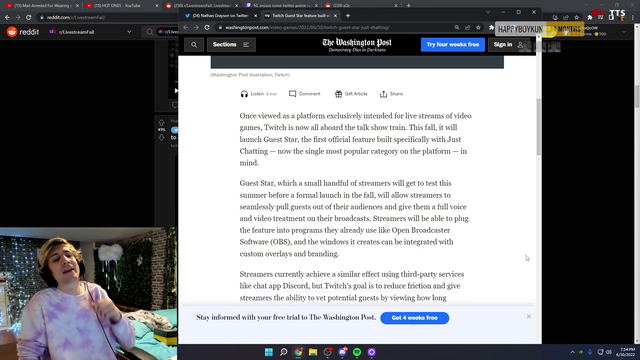Open Spotify from the taskbar

coord(357,352)
